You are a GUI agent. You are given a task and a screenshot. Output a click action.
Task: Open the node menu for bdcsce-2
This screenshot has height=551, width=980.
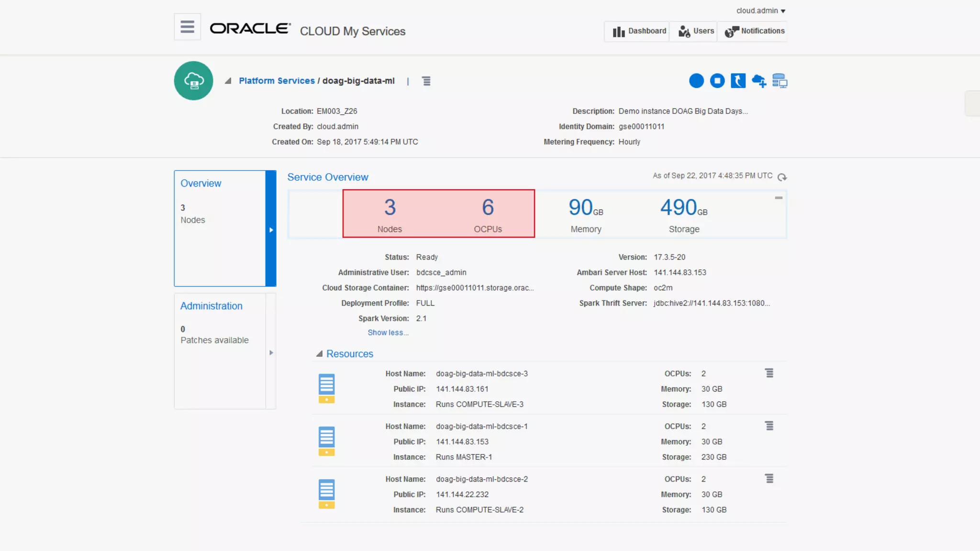tap(769, 478)
